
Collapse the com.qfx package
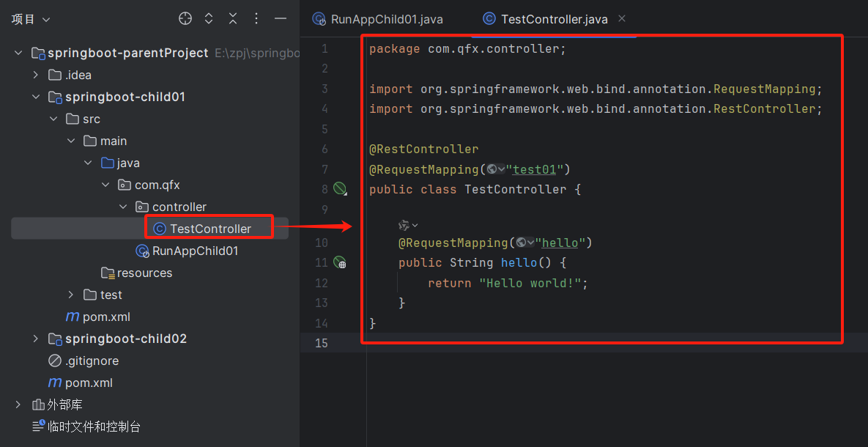coord(105,185)
